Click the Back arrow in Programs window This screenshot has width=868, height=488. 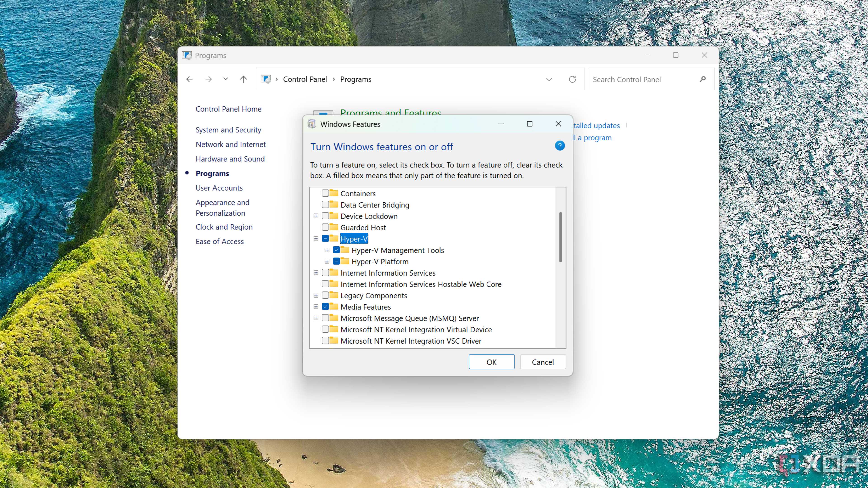[189, 79]
